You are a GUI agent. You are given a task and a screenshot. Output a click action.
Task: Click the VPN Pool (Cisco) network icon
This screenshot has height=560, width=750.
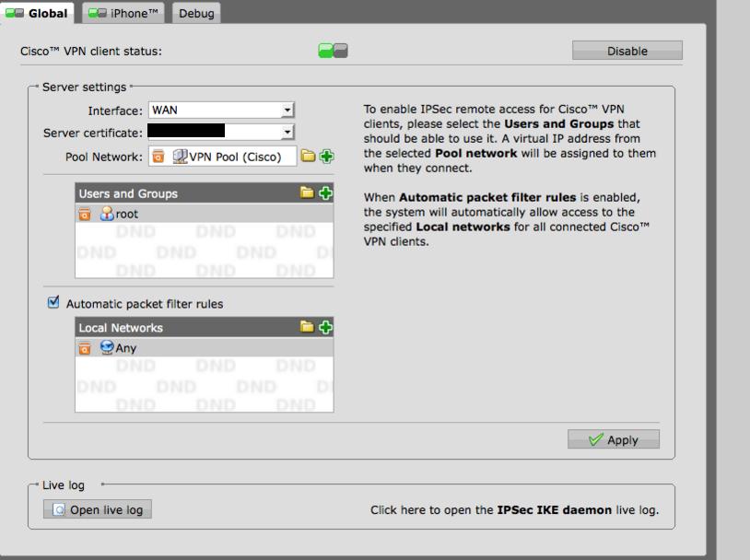[x=180, y=157]
